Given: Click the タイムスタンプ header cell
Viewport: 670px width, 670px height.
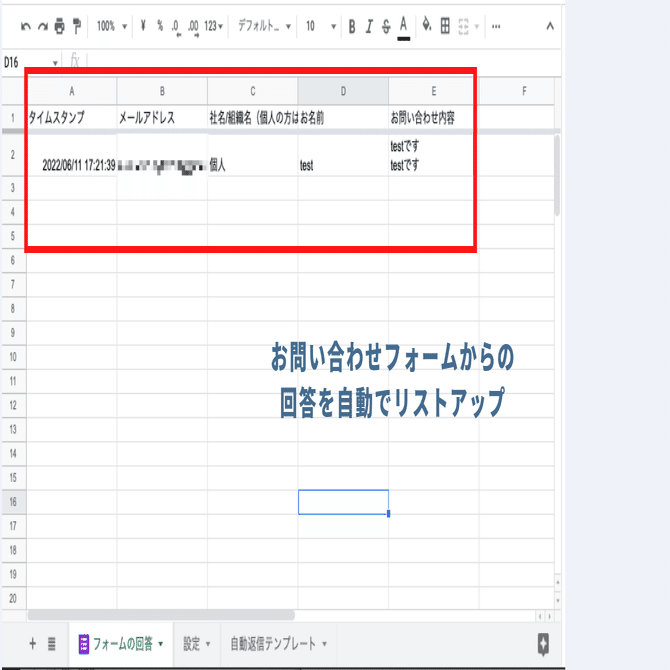Looking at the screenshot, I should click(x=72, y=117).
